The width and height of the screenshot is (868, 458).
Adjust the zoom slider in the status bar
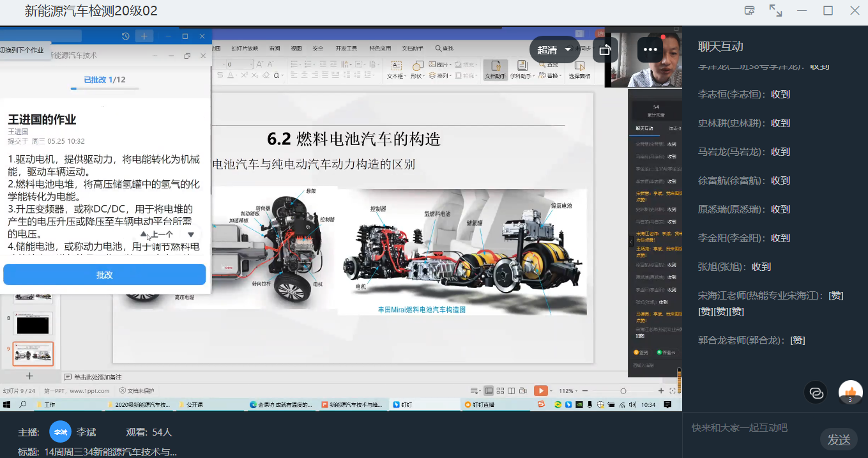pyautogui.click(x=623, y=390)
